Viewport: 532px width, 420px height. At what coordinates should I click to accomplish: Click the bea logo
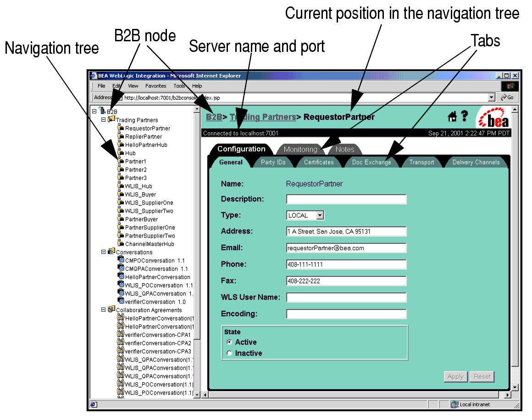[493, 118]
